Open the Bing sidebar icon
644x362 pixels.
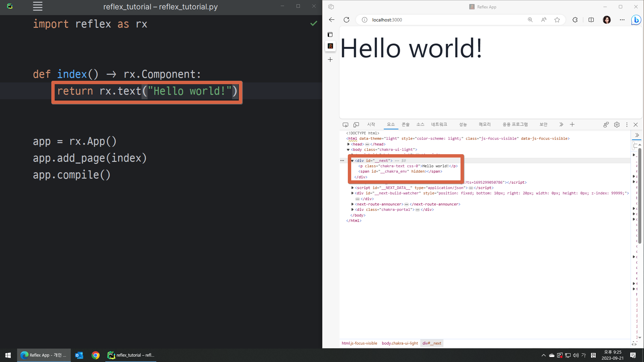(636, 20)
